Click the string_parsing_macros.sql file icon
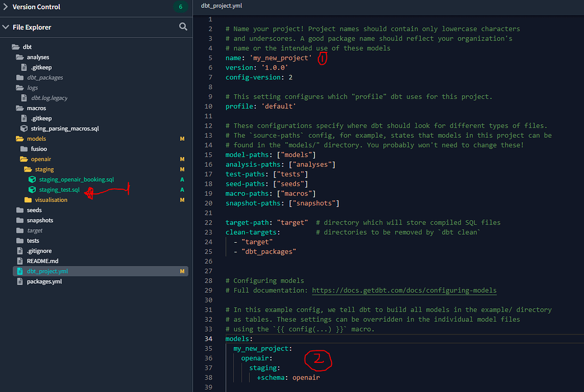The image size is (584, 392). pos(24,129)
